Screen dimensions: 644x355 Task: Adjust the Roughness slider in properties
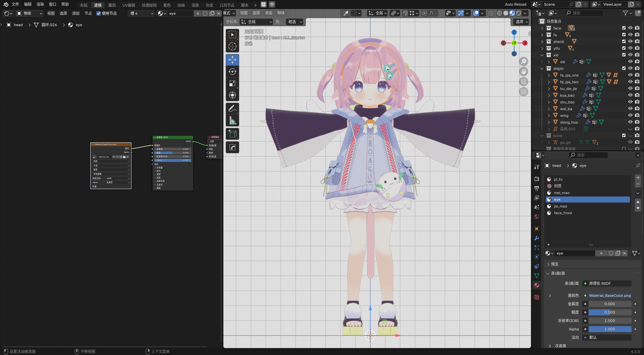[609, 312]
